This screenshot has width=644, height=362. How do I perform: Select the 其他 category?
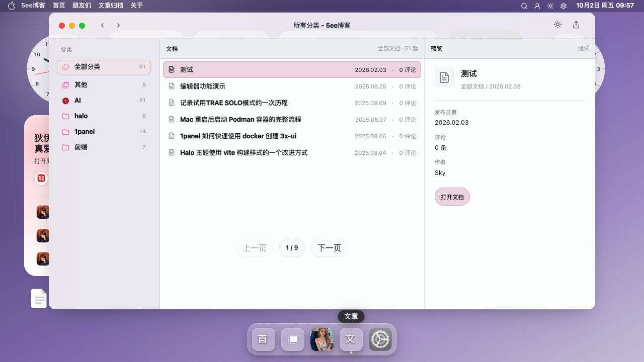[104, 85]
